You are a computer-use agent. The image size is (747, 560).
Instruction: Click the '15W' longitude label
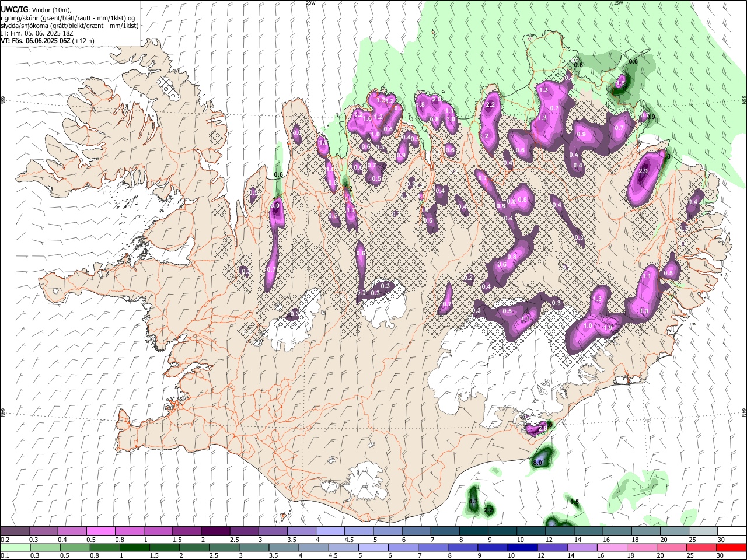tap(618, 3)
